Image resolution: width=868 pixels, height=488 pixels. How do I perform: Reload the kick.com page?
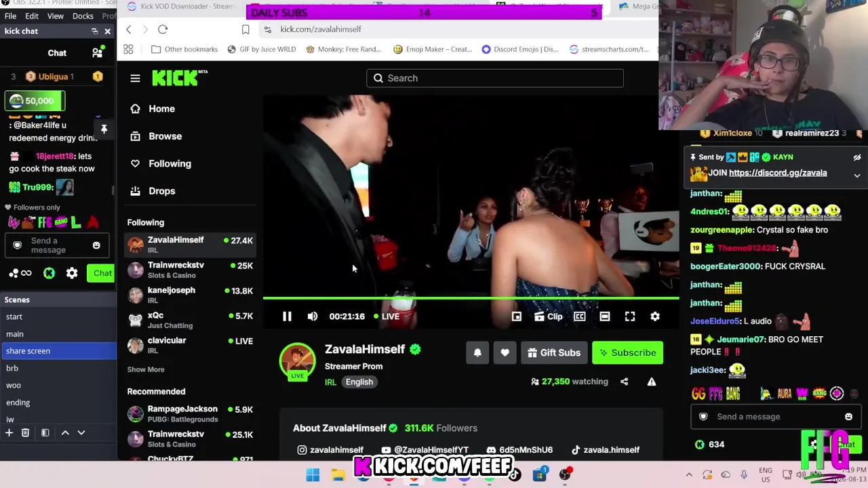(x=163, y=29)
